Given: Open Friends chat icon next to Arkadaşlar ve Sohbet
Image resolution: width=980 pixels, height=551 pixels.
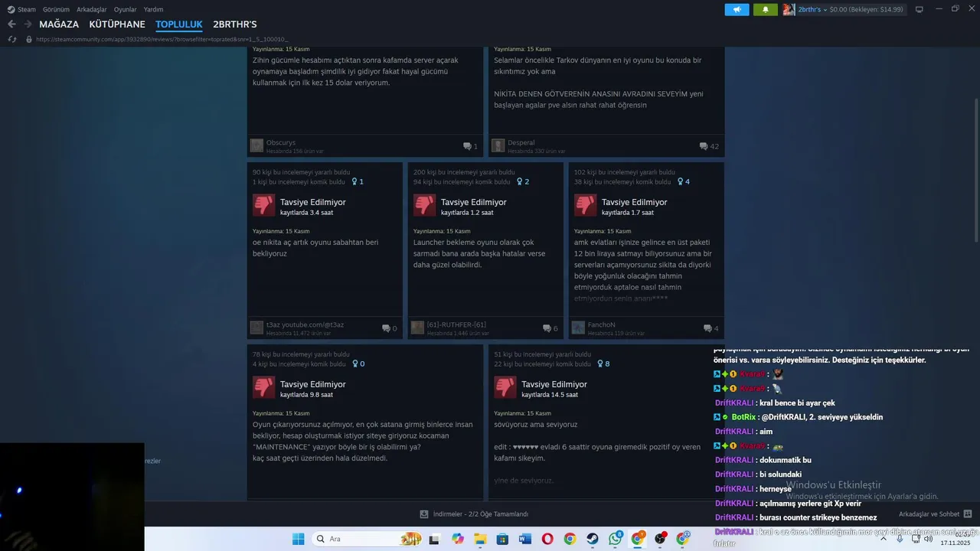Looking at the screenshot, I should pyautogui.click(x=968, y=514).
